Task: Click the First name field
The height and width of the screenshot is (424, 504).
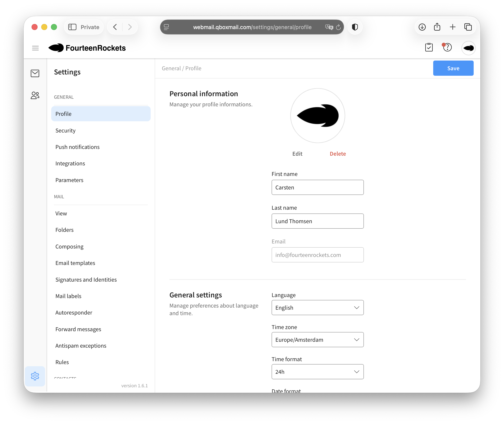Action: pos(318,187)
